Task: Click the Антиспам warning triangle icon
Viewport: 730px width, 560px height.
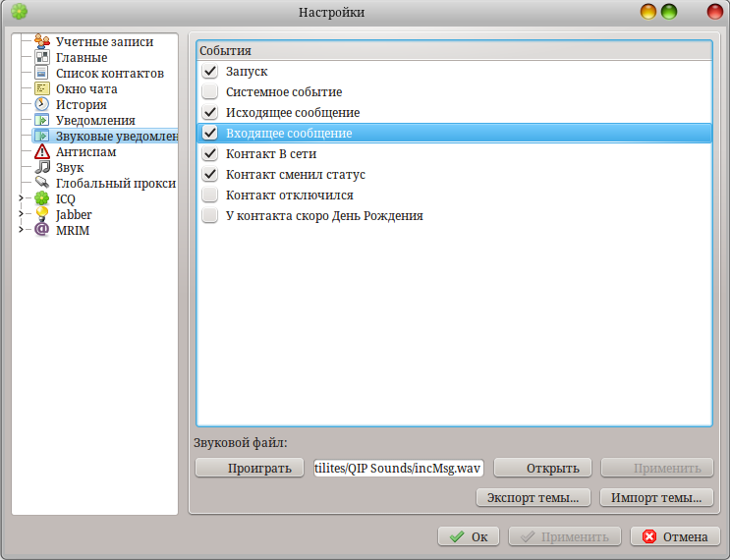Action: (42, 151)
